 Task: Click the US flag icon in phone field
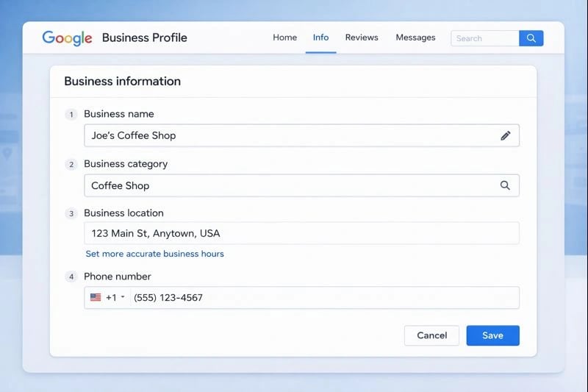(x=96, y=297)
